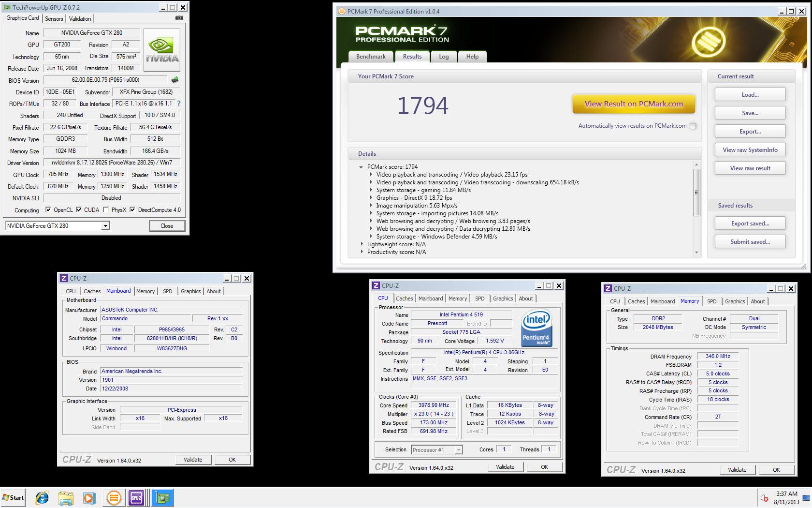Screen dimensions: 812x508
Task: Open the Processor #1 selection dropdown
Action: [459, 450]
